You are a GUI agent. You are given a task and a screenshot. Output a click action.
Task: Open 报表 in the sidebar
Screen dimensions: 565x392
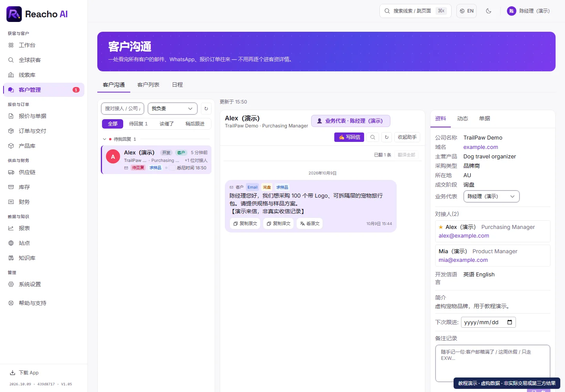(x=44, y=228)
